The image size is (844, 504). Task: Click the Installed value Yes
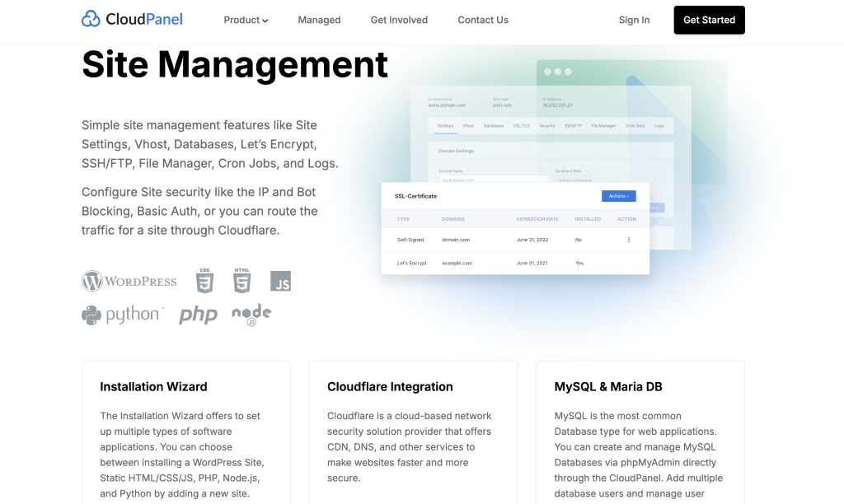click(579, 263)
